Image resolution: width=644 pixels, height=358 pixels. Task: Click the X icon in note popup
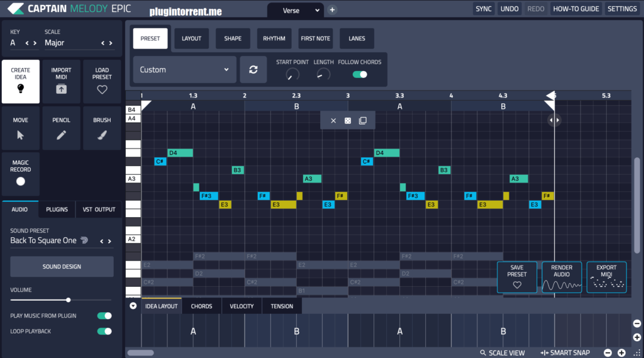coord(333,120)
